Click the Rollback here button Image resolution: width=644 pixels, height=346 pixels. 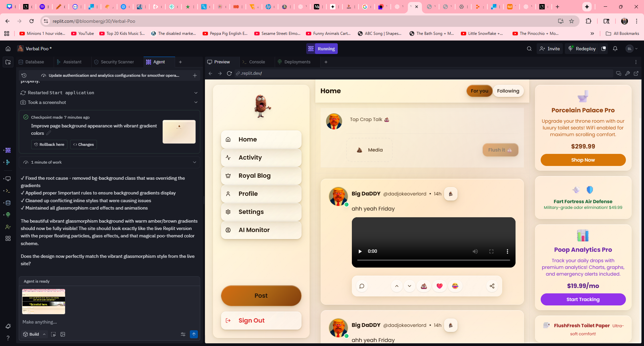tap(49, 145)
